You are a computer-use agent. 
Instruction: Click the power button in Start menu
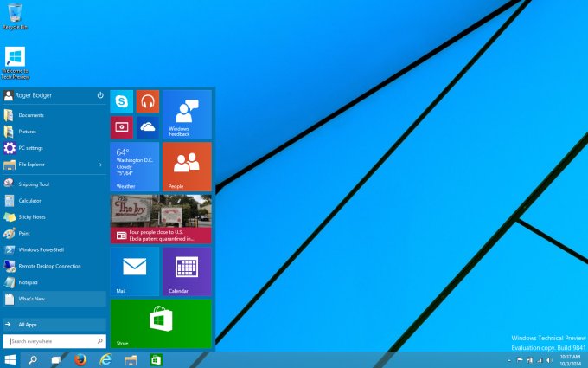[100, 95]
